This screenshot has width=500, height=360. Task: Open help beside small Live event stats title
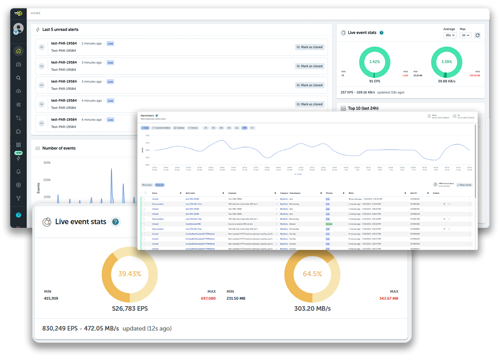(x=382, y=33)
